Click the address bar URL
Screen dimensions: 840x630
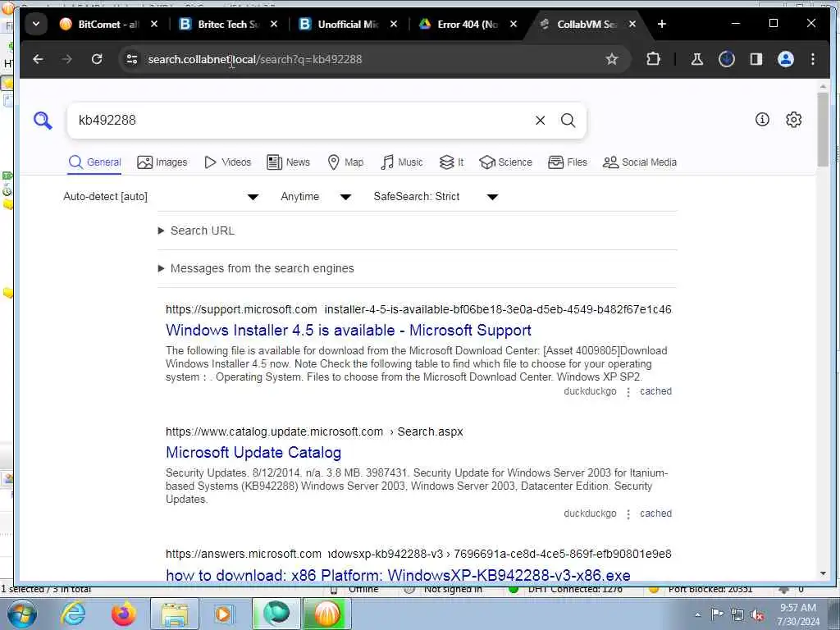click(255, 59)
